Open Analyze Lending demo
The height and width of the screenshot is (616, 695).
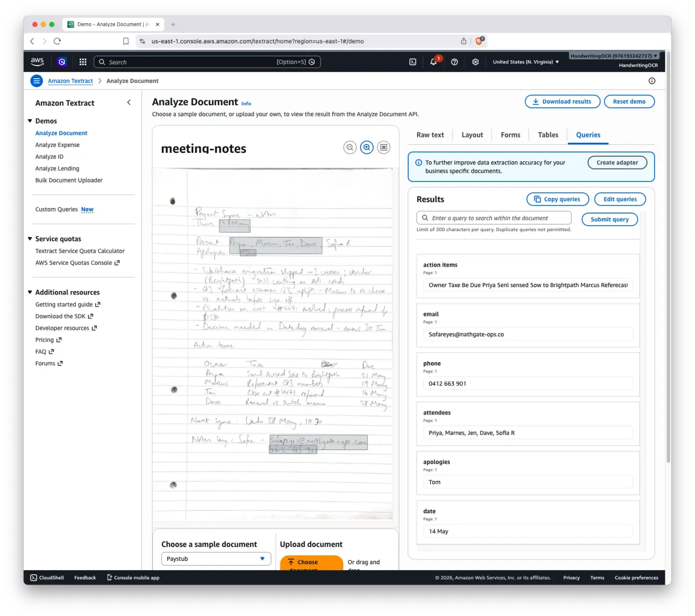[57, 169]
